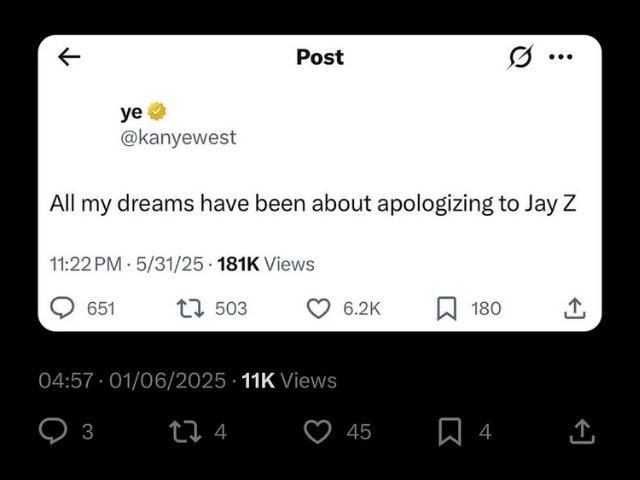
Task: Click the gold verified badge beside ye
Action: coord(157,111)
